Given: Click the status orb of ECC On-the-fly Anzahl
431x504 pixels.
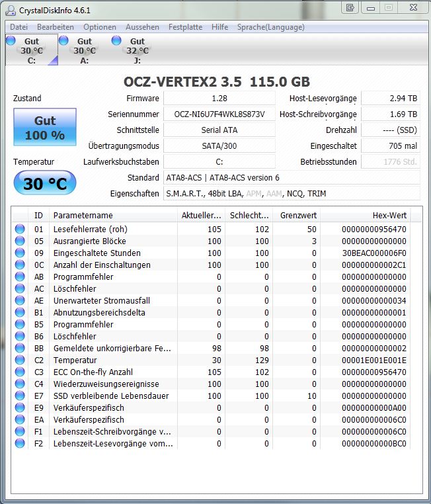Looking at the screenshot, I should click(20, 372).
